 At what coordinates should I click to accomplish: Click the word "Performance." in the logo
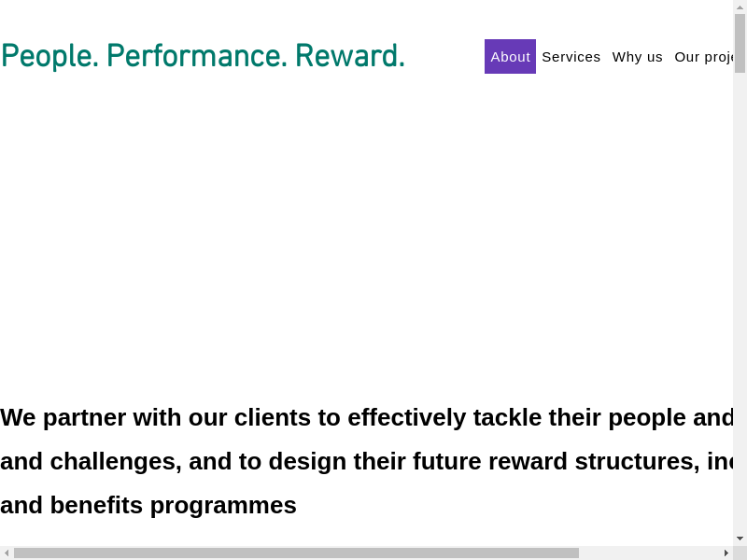coord(196,57)
